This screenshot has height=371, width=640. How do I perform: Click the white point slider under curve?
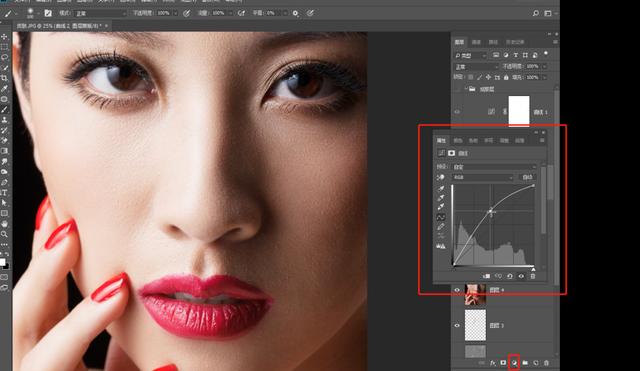(x=533, y=269)
